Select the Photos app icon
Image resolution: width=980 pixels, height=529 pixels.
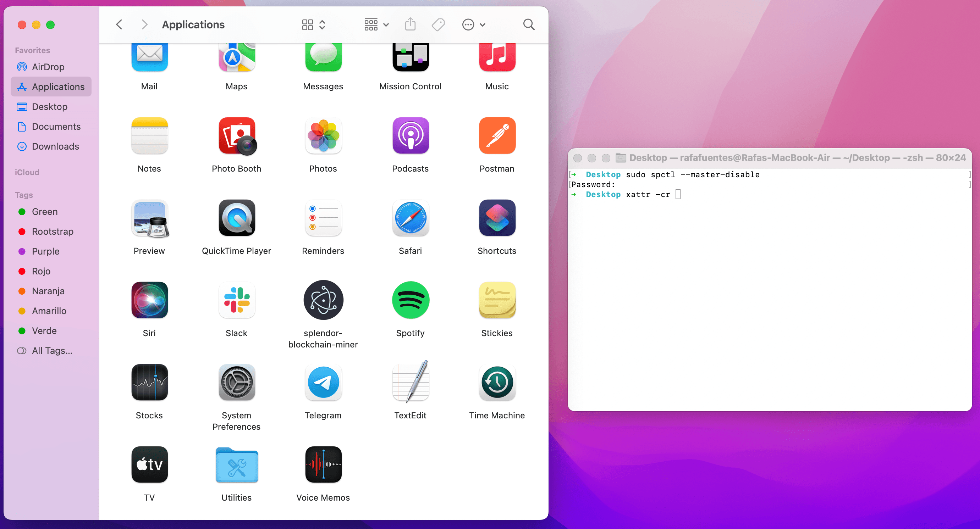(x=323, y=136)
